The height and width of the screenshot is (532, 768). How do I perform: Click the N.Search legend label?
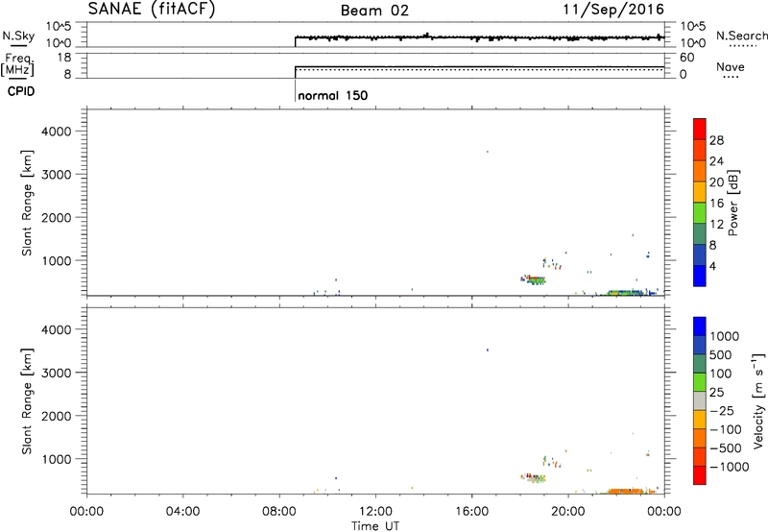[741, 36]
